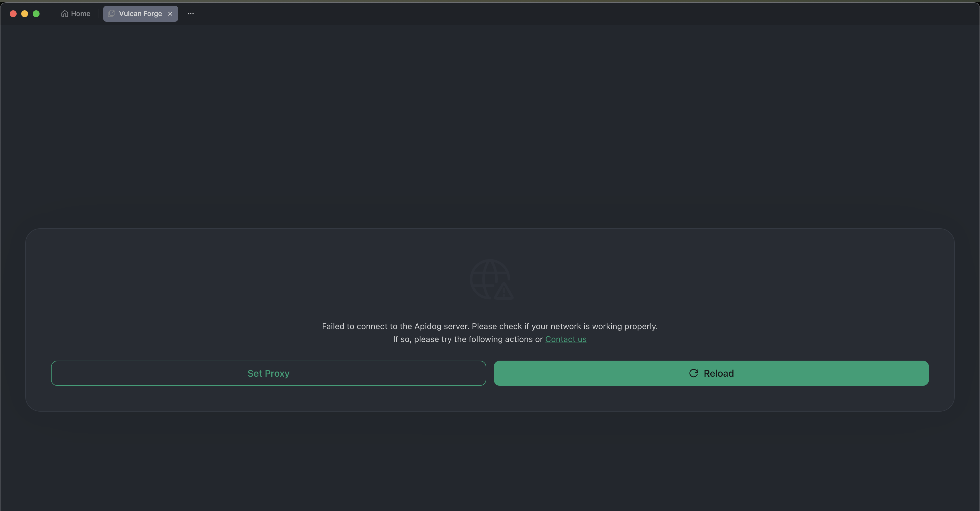This screenshot has width=980, height=511.
Task: Click the yellow minimize window button
Action: [25, 14]
